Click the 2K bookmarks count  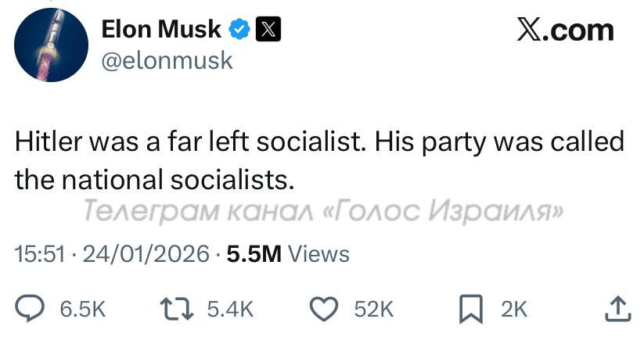514,310
